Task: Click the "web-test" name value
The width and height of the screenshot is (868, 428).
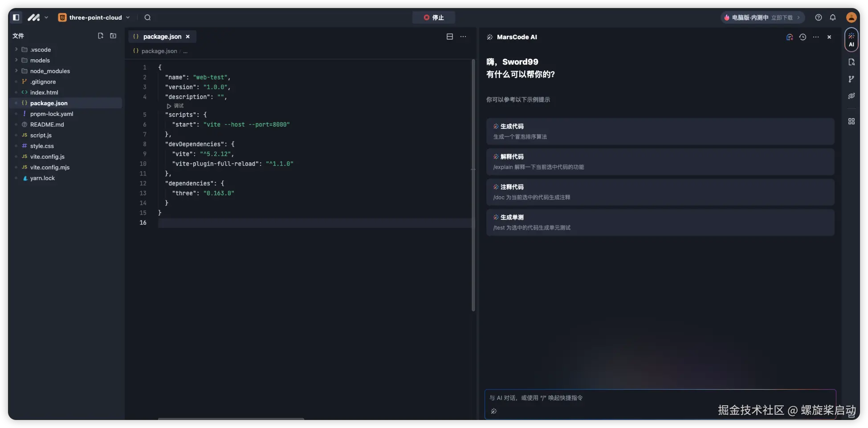Action: [x=210, y=77]
